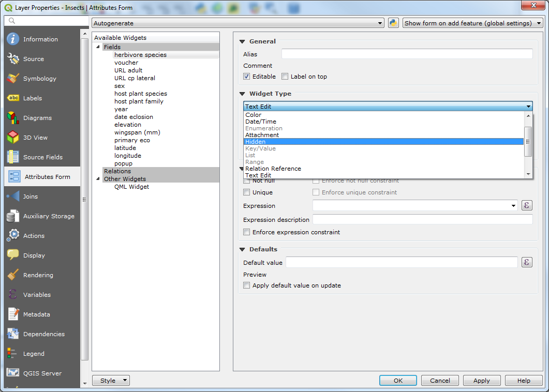Click the Apply button

481,381
